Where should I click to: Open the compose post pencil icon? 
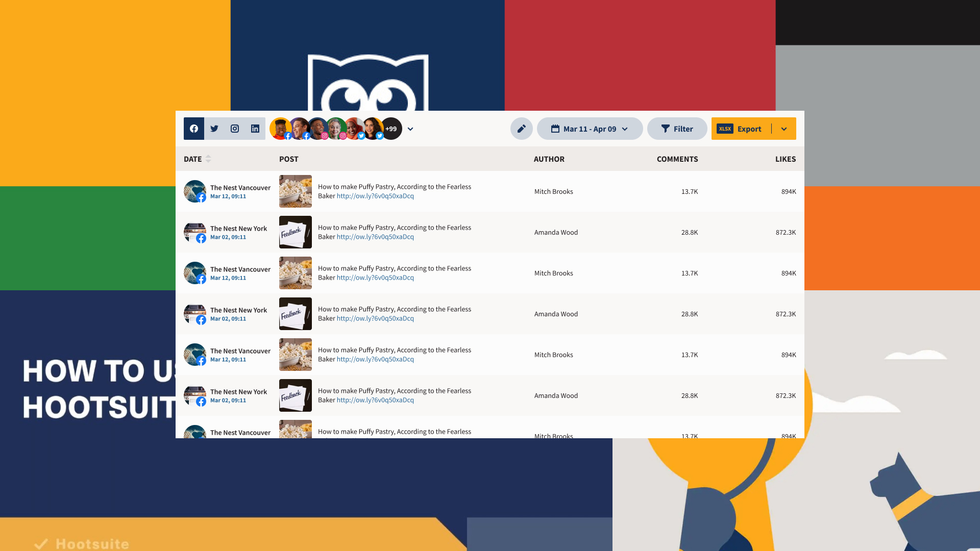(x=521, y=129)
